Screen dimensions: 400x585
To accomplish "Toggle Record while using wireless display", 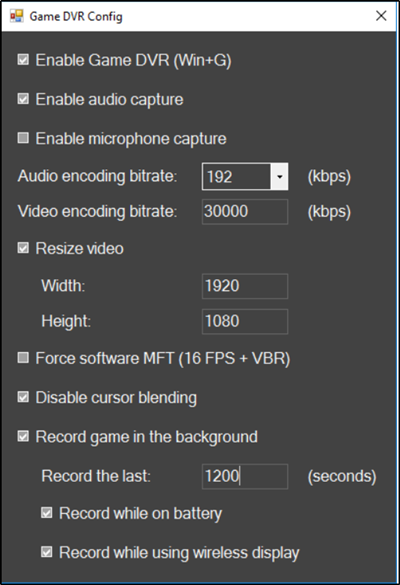I will coord(47,552).
